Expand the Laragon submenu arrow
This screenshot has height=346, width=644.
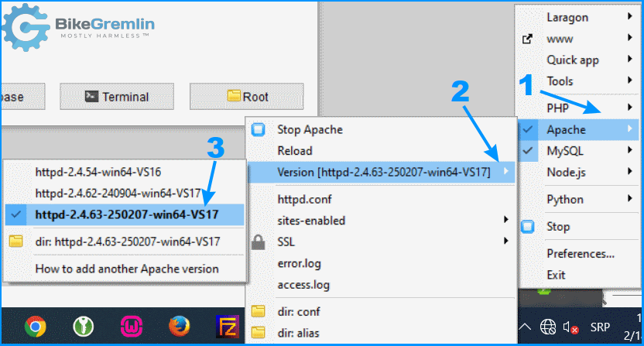(x=630, y=16)
